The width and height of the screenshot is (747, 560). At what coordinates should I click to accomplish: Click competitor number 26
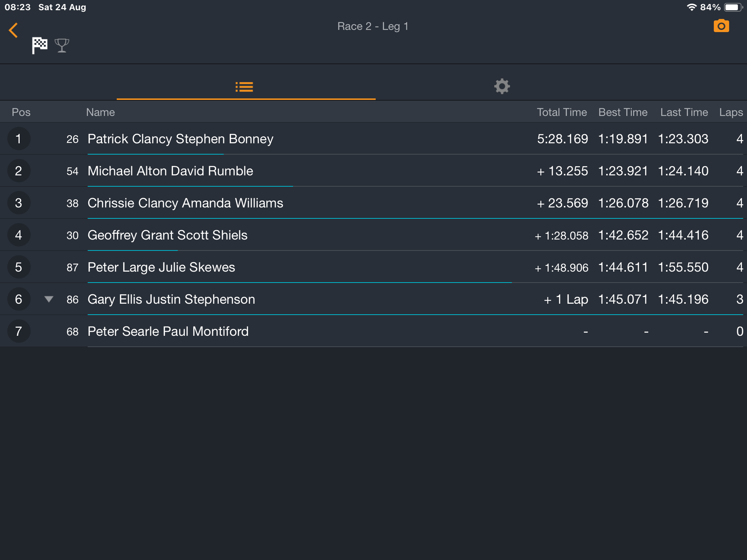click(73, 139)
